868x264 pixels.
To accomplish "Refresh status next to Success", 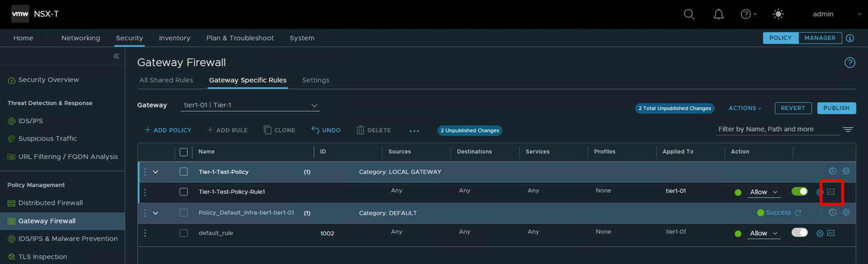I will 798,213.
